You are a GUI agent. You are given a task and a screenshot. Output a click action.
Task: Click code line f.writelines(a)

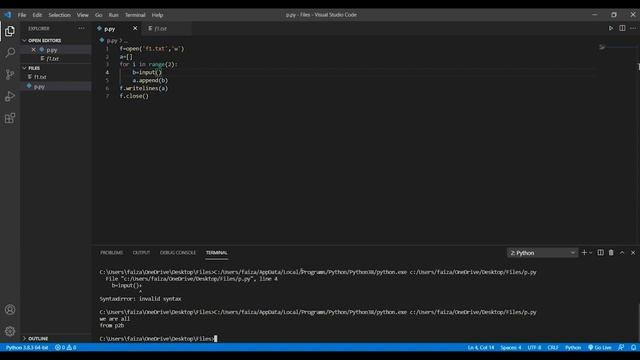pyautogui.click(x=144, y=88)
